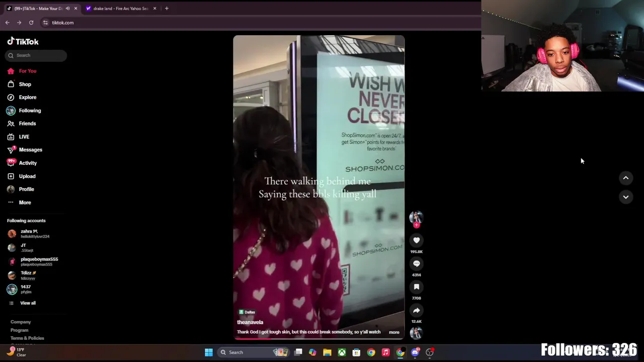Open the weather widget showing 13°F
Viewport: 644px width, 362px height.
tap(16, 352)
